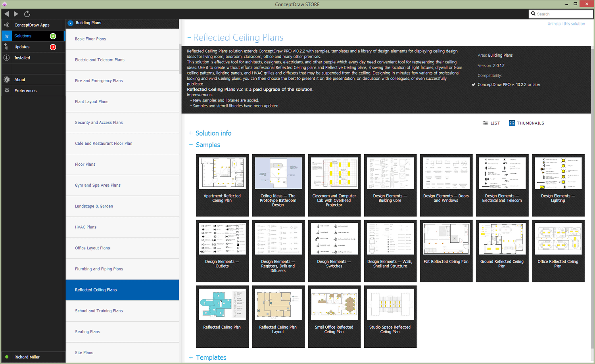Click the ConceptDraw app icon in title bar
Viewport: 595px width, 364px height.
pos(4,4)
